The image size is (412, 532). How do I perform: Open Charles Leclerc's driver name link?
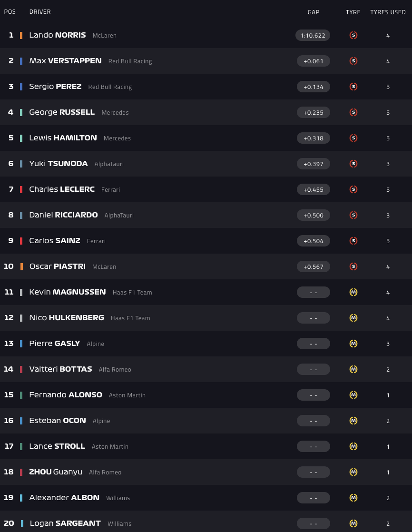[x=62, y=189]
